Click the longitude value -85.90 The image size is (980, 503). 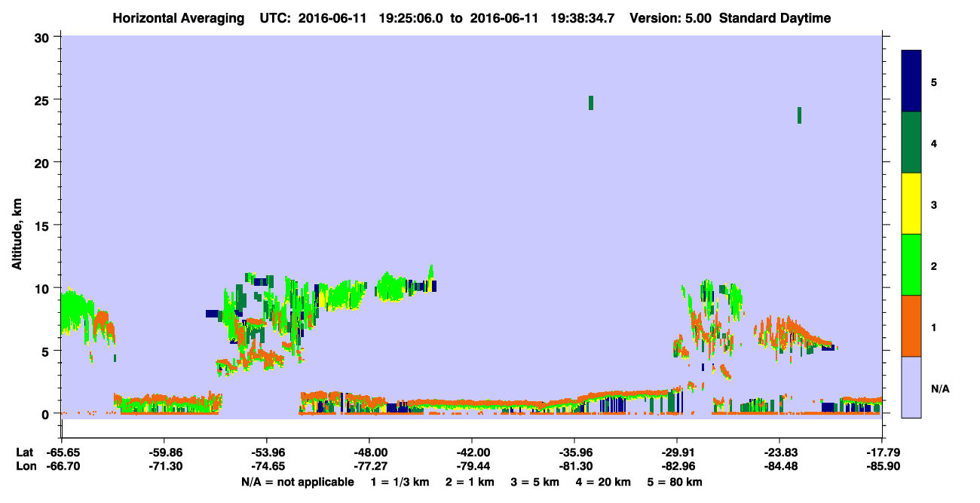(x=882, y=467)
